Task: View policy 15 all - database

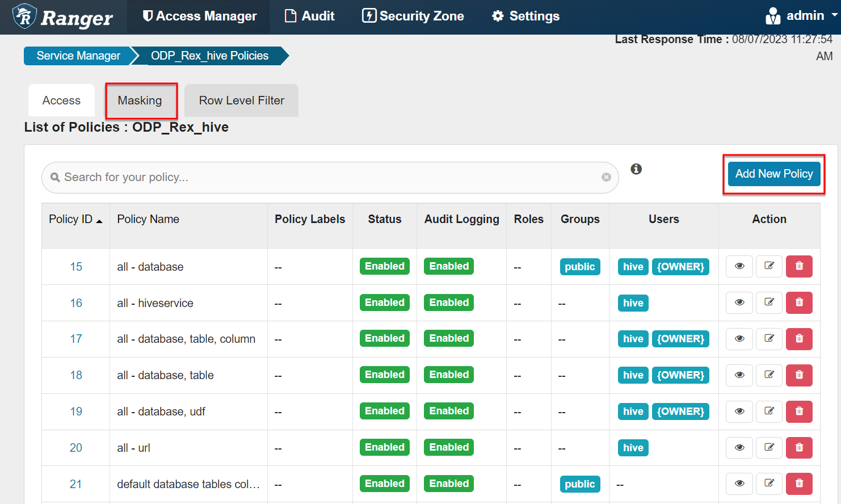Action: (x=739, y=266)
